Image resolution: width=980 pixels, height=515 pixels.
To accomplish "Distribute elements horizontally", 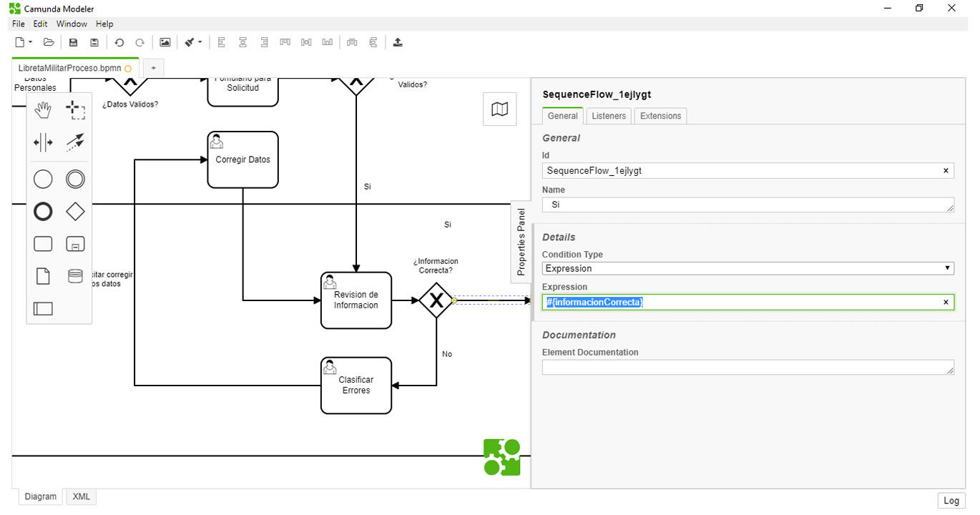I will click(x=351, y=42).
